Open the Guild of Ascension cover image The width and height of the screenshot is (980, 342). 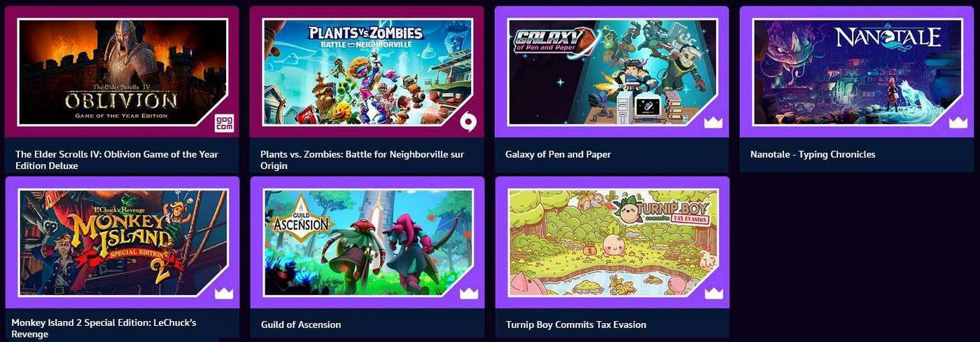pos(367,242)
